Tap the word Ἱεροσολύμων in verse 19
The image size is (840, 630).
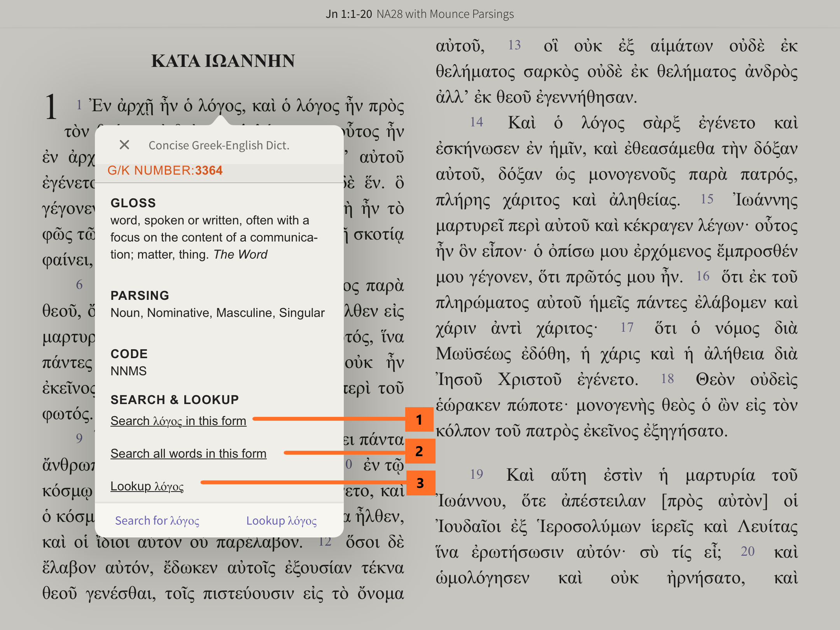[x=589, y=527]
